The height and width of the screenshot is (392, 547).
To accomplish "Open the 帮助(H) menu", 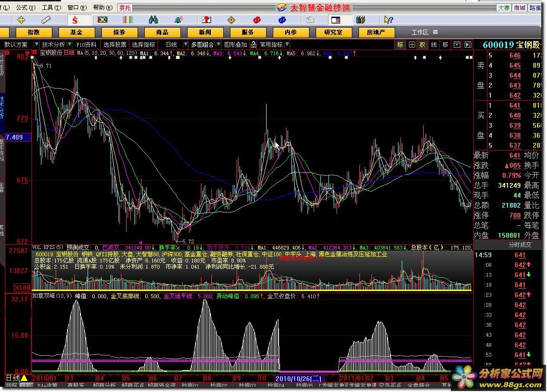I will (103, 7).
